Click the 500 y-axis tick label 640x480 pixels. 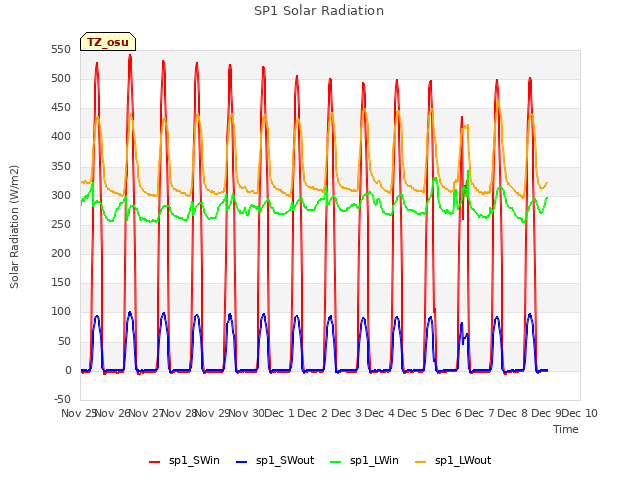pos(61,78)
